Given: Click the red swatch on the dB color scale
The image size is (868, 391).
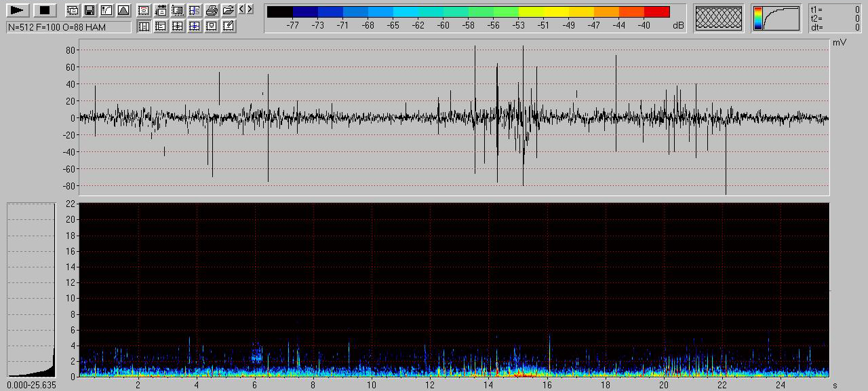Looking at the screenshot, I should point(656,12).
